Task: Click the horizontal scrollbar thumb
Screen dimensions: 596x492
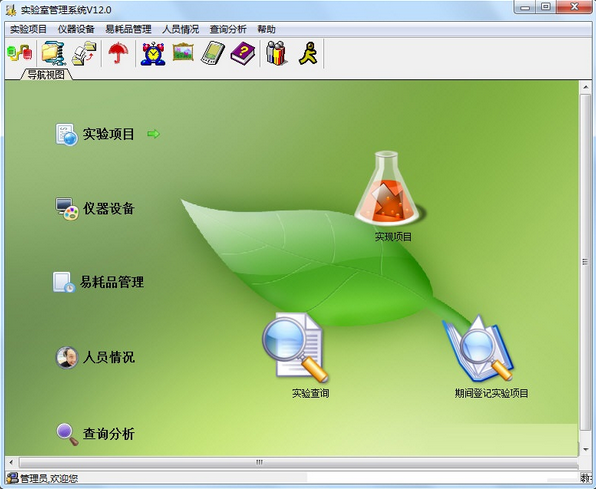Action: 298,462
